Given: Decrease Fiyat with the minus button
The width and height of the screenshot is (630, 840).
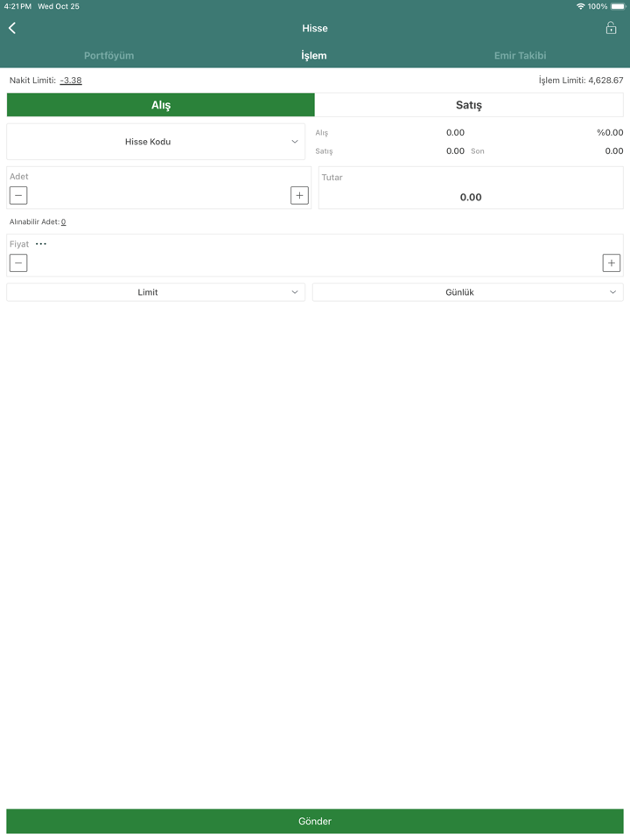Looking at the screenshot, I should [x=18, y=263].
